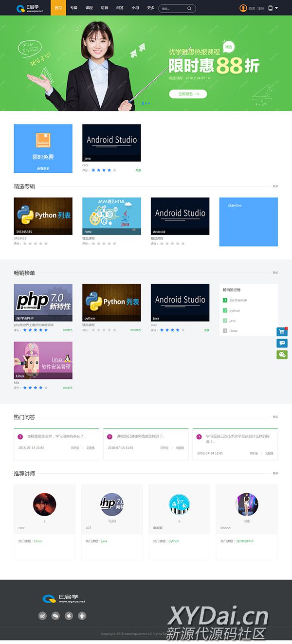Open the free Android Studio java course thumbnail
Viewport: 292px width, 644px height.
pos(111,143)
